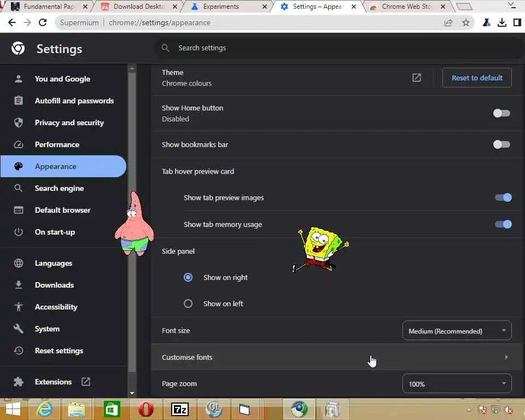Open the Font size dropdown
This screenshot has height=420, width=525.
pos(457,330)
